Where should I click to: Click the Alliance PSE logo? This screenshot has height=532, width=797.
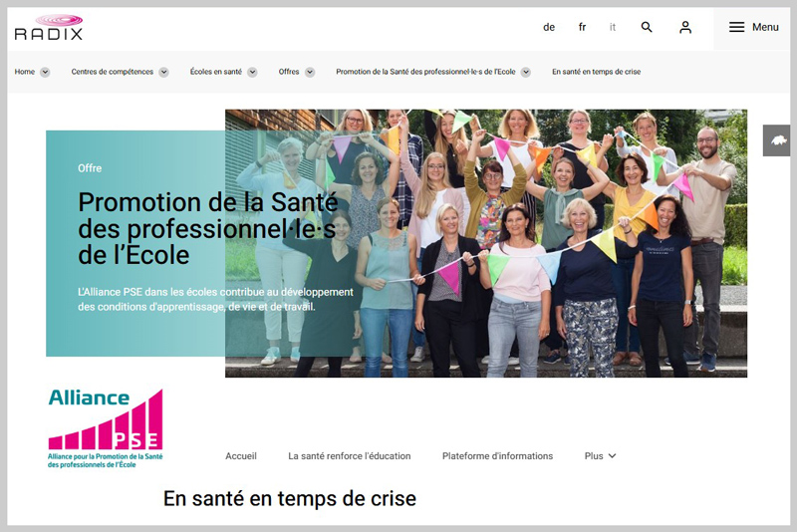point(106,428)
